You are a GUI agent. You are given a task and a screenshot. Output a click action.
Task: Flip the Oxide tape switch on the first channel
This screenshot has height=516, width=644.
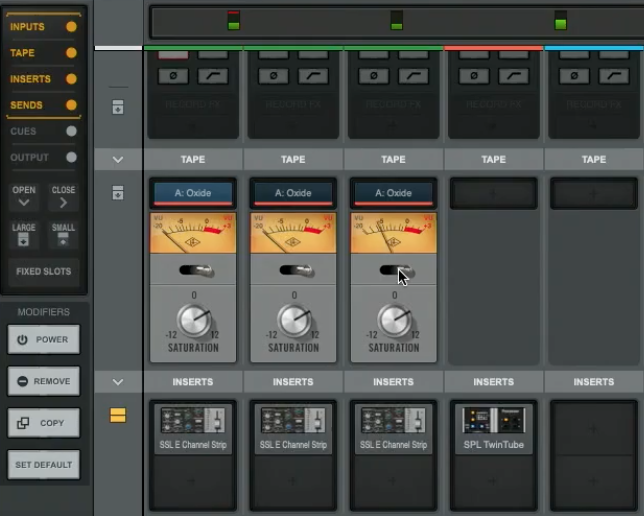click(196, 270)
